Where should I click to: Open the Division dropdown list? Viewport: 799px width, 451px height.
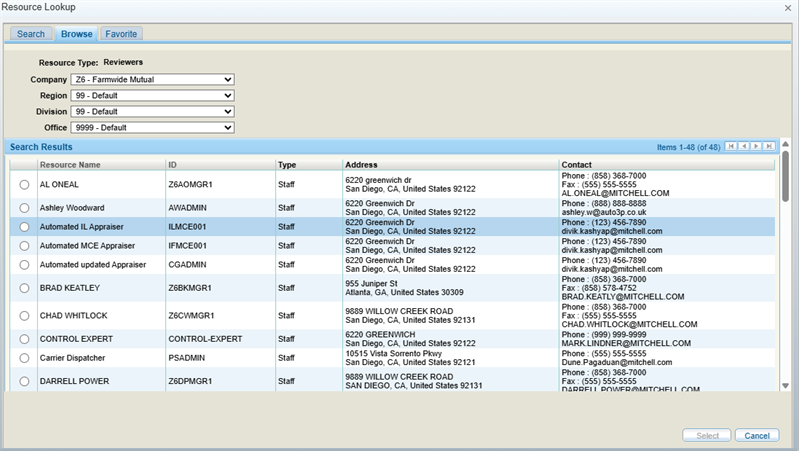tap(152, 112)
